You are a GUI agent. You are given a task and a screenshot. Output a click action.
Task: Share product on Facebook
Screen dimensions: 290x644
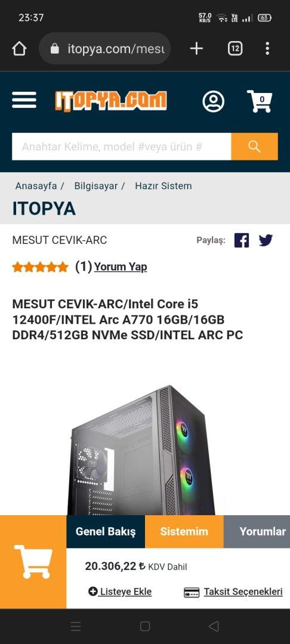(x=242, y=240)
